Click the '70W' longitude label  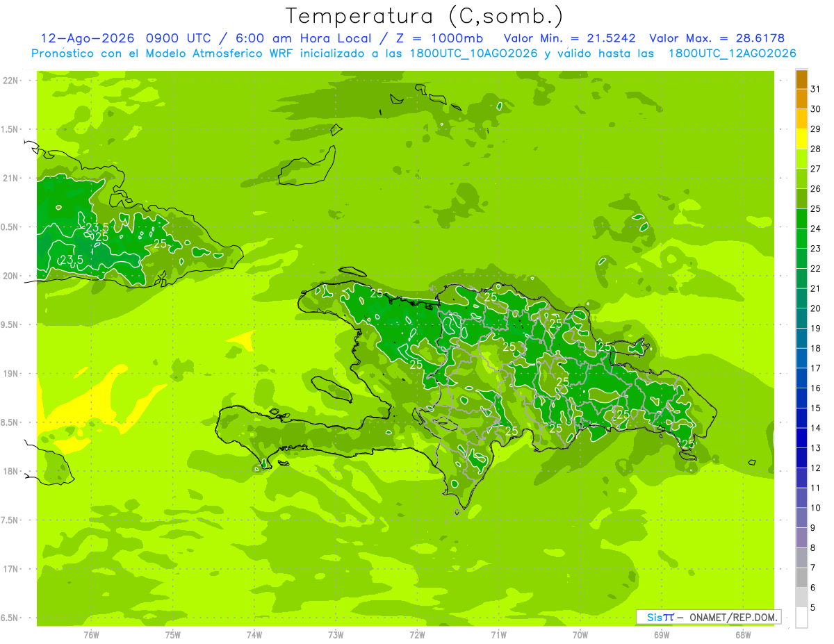point(580,634)
